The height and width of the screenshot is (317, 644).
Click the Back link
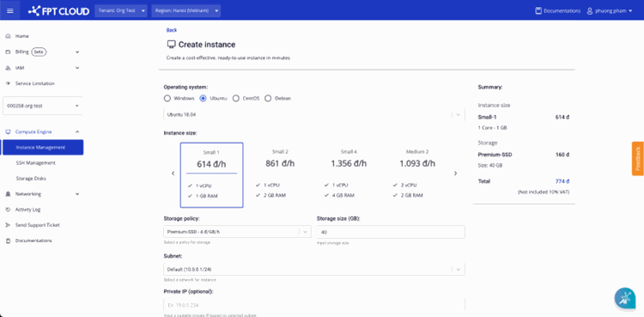point(172,30)
